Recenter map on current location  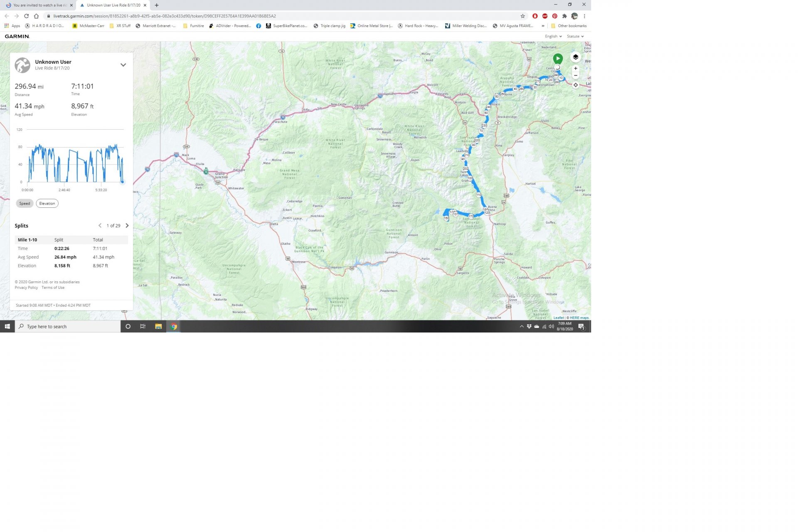click(575, 85)
